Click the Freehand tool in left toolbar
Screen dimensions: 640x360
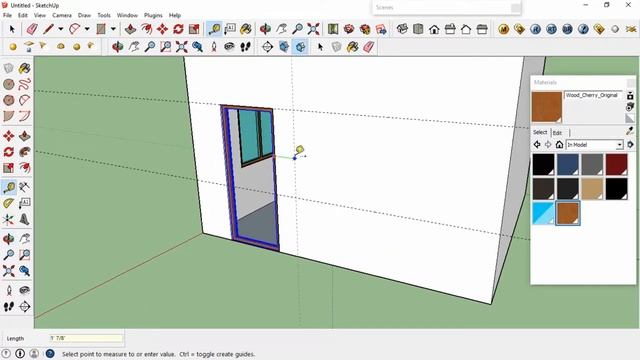[24, 84]
